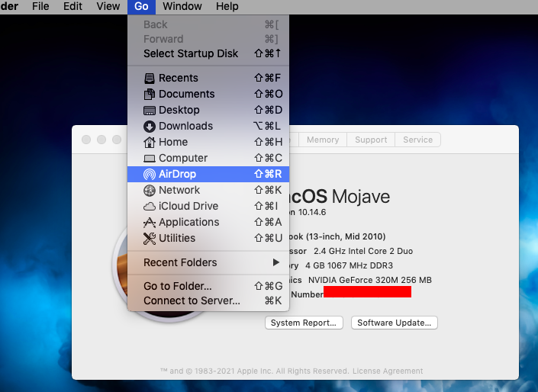The image size is (538, 392).
Task: Open the Help menu
Action: (227, 7)
